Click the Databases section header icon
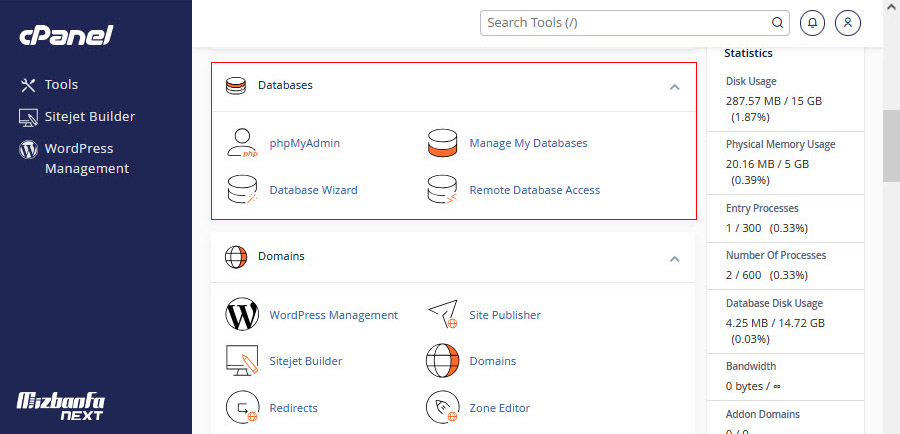Screen dimensions: 900x434 (235, 86)
